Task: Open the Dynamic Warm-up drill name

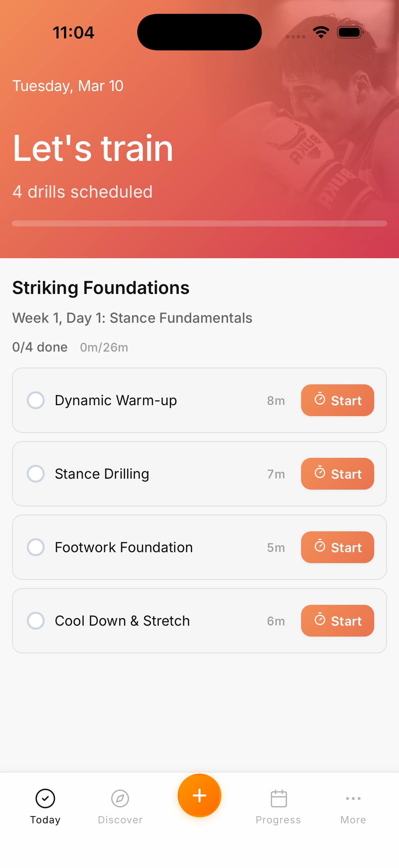Action: tap(116, 400)
